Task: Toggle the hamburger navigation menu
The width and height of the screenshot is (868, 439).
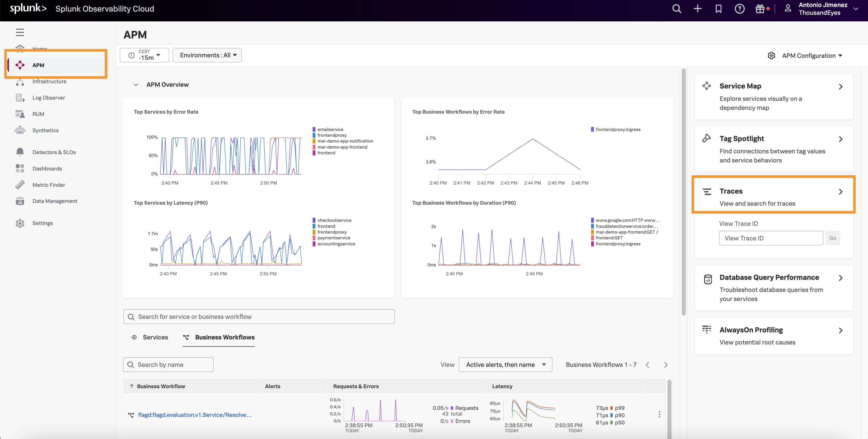Action: click(20, 32)
